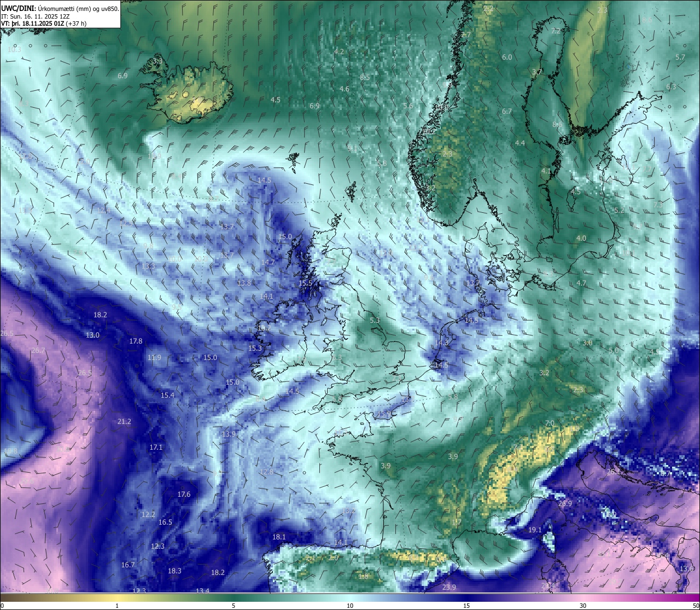Click the 30 tick on the color scale

[583, 606]
